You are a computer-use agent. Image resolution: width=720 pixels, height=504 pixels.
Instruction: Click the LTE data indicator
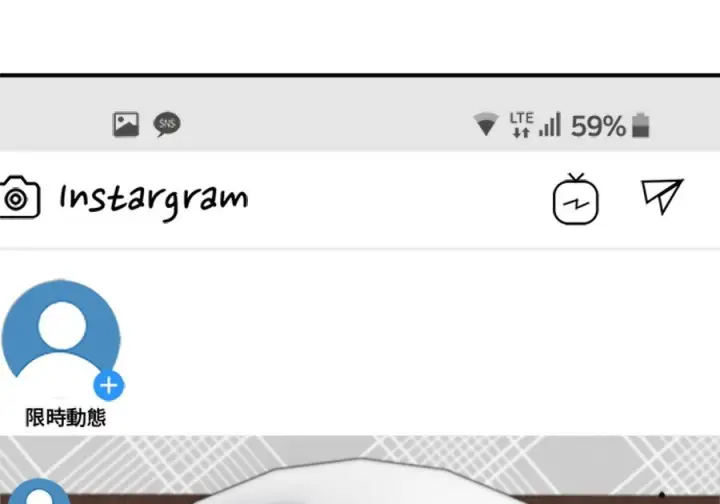pos(522,124)
